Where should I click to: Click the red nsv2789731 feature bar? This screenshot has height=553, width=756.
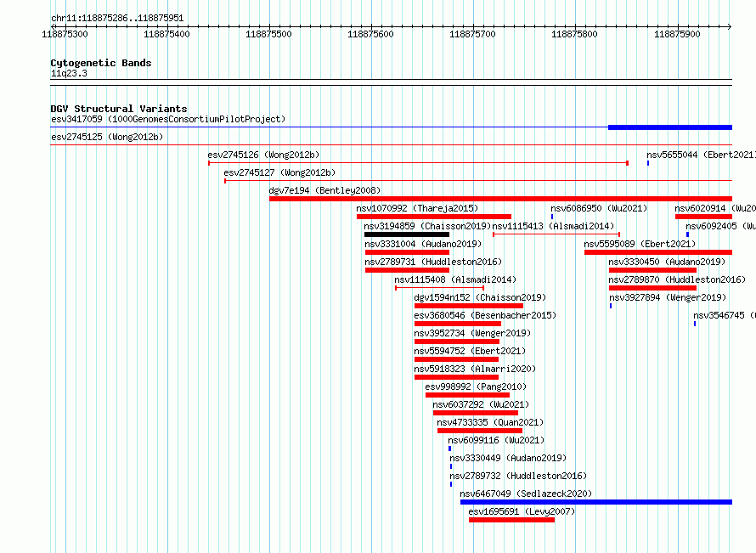pos(408,270)
